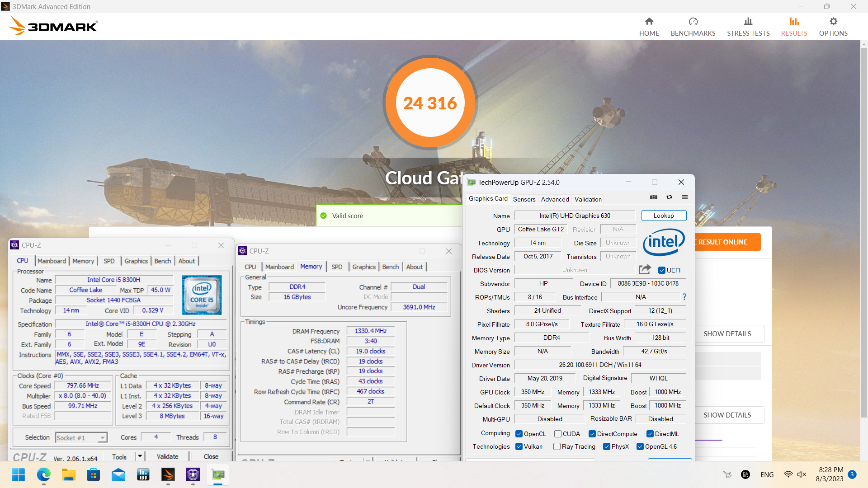Open Mail app from taskbar

[118, 474]
